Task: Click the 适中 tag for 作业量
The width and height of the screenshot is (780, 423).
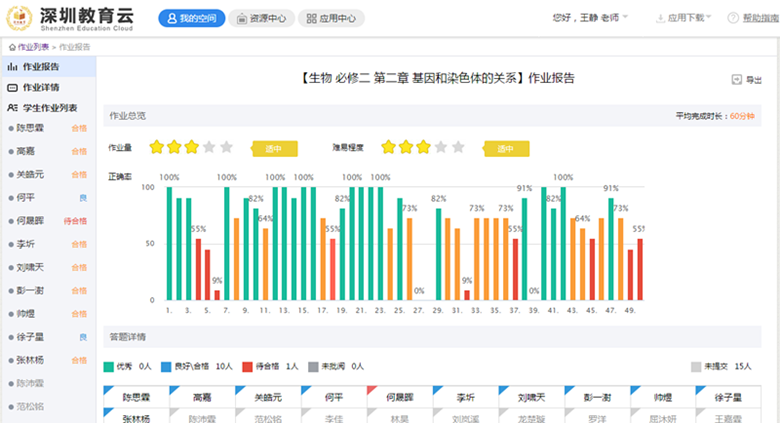Action: click(275, 148)
